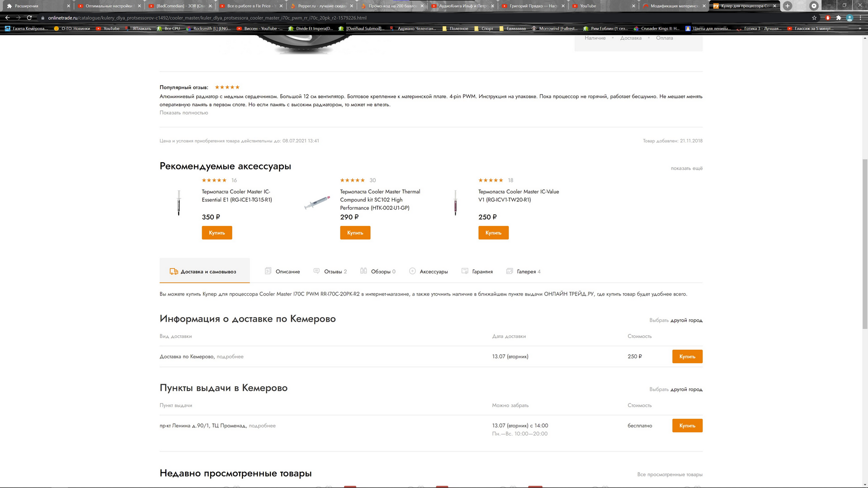Open the Chrome profile avatar
868x488 pixels.
click(849, 18)
